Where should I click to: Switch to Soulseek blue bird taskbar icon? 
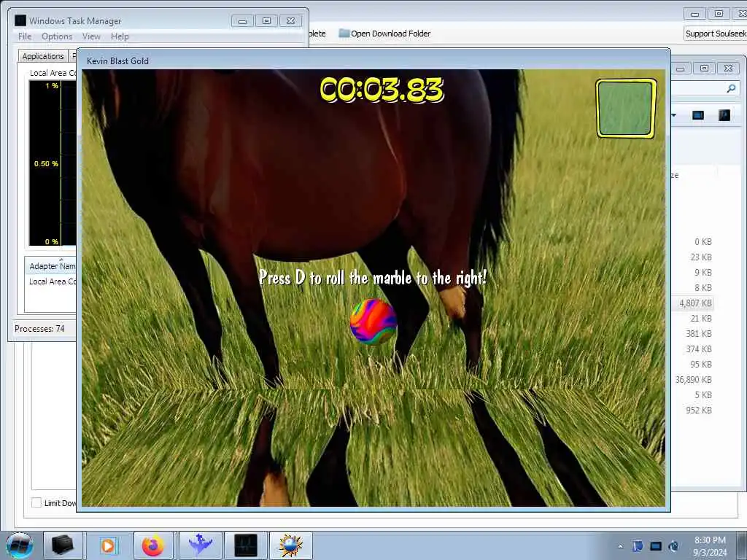click(201, 545)
